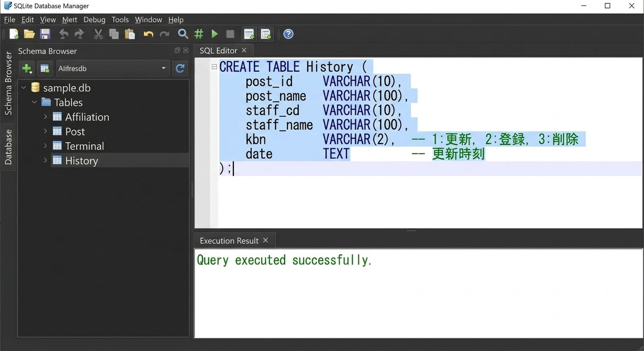Run the query with the green play icon
Image resolution: width=644 pixels, height=351 pixels.
tap(215, 34)
